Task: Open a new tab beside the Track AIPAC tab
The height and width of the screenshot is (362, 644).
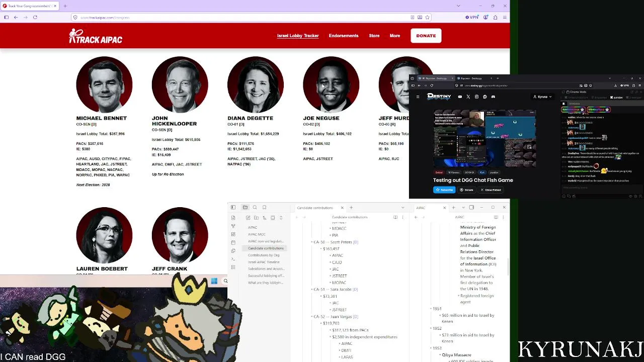Action: pos(65,6)
